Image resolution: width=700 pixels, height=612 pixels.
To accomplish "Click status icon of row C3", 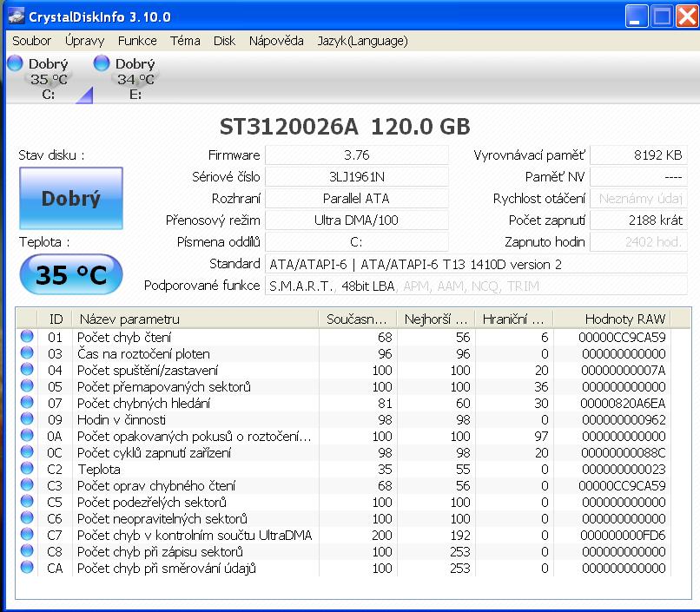I will [27, 485].
